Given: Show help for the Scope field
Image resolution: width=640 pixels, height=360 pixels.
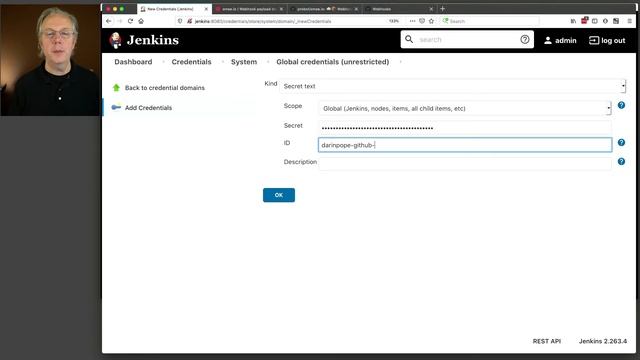Looking at the screenshot, I should click(621, 105).
